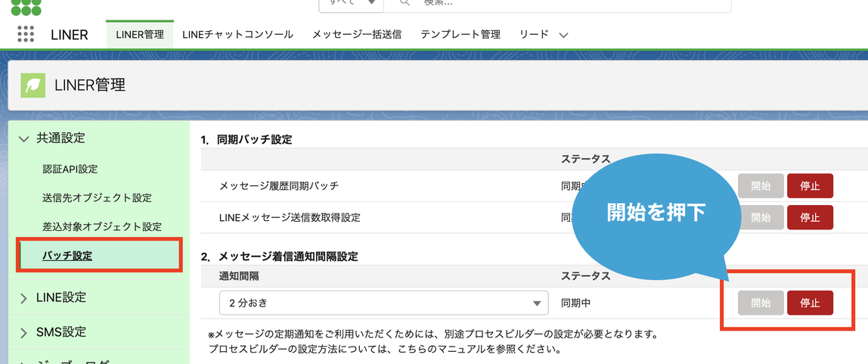The height and width of the screenshot is (364, 868).
Task: Click the 2. メッセージ着信通知間隔設定 heading
Action: coord(280,257)
